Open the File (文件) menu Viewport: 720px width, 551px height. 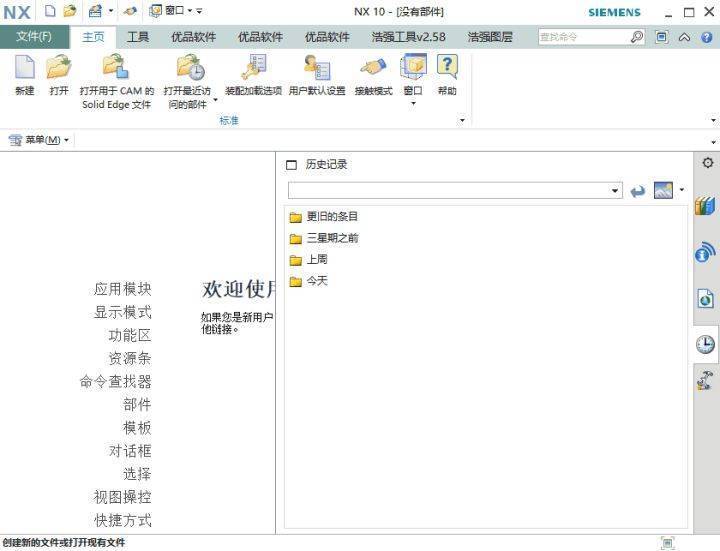(x=34, y=37)
